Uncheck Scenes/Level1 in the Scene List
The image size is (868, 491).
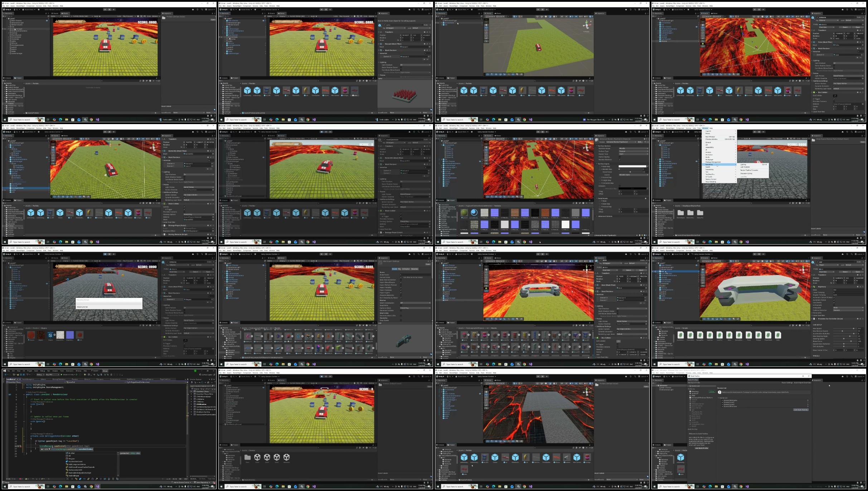(722, 402)
